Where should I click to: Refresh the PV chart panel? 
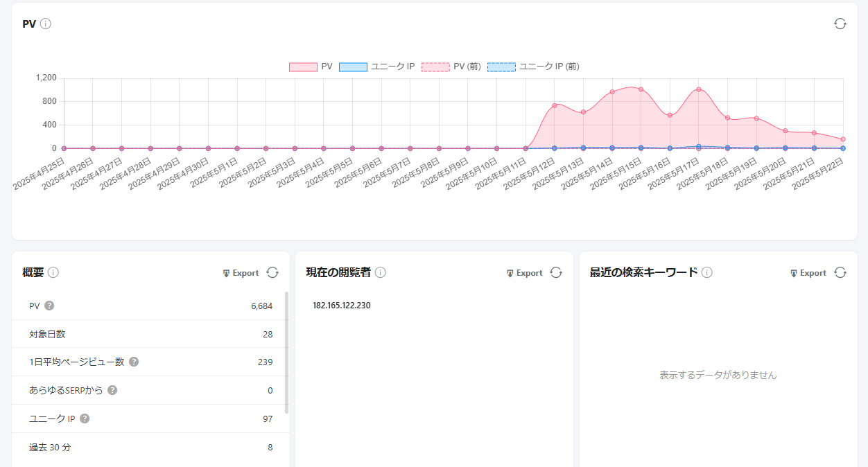(840, 24)
